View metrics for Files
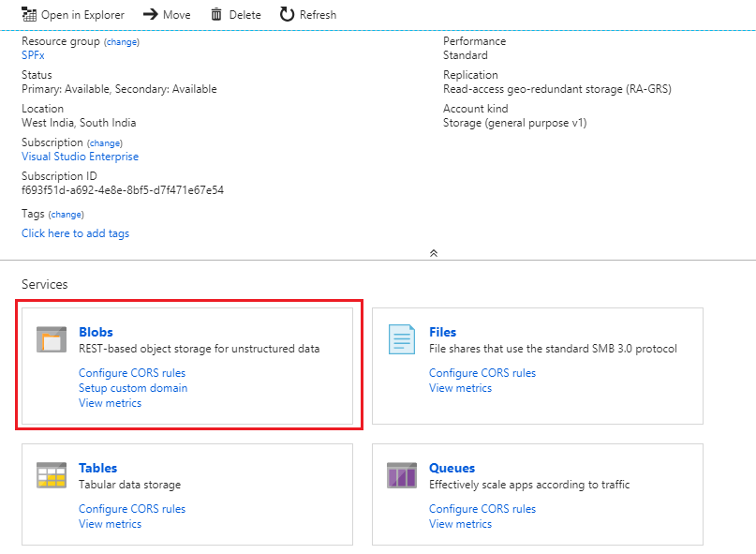756x554 pixels. click(460, 388)
